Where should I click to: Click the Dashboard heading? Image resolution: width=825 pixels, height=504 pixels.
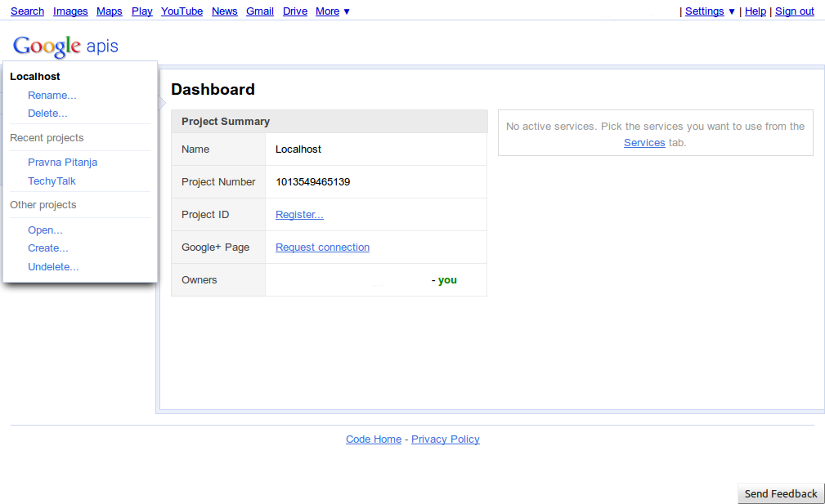[x=213, y=89]
